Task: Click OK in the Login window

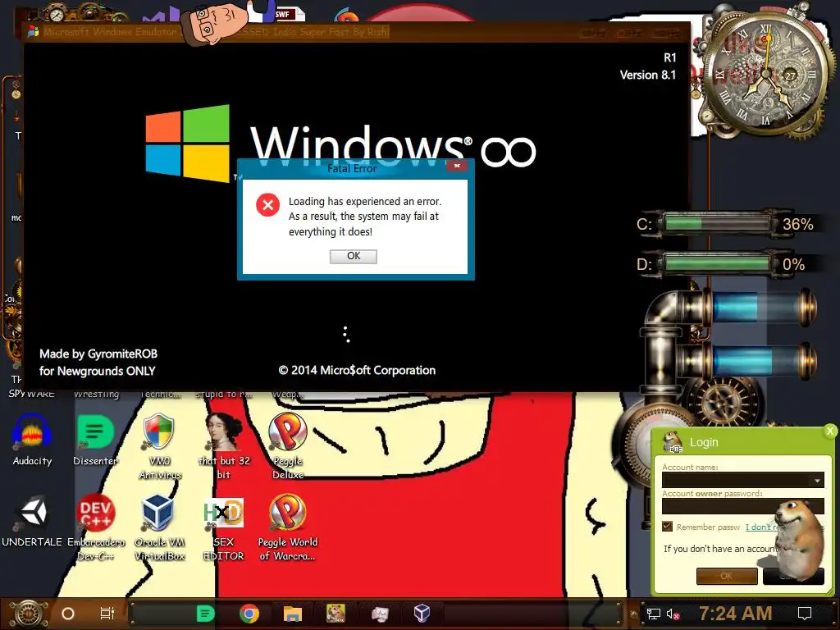Action: (727, 576)
